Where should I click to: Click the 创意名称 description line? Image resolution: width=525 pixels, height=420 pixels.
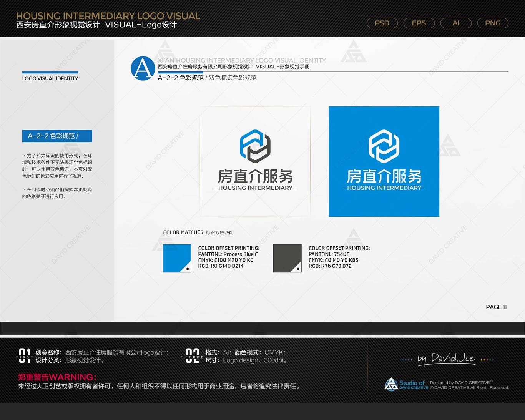coord(102,352)
